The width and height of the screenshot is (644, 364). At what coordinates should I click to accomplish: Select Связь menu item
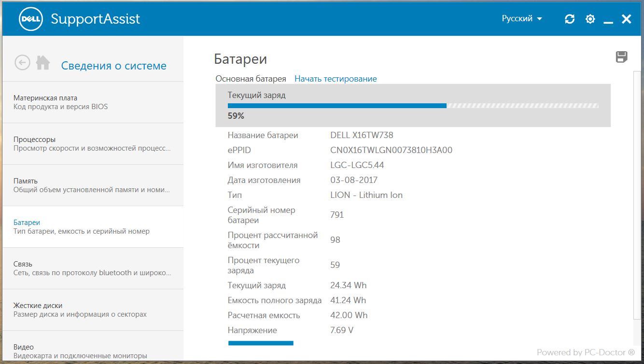click(93, 268)
